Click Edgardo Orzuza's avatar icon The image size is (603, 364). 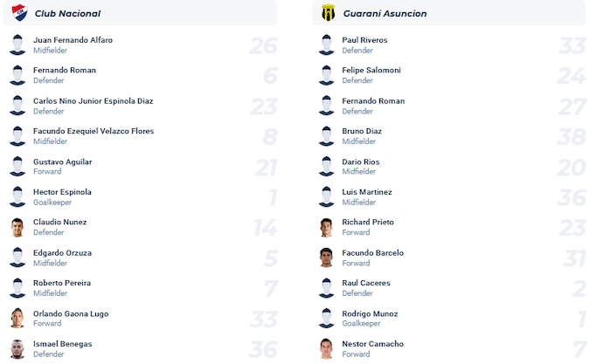(17, 258)
